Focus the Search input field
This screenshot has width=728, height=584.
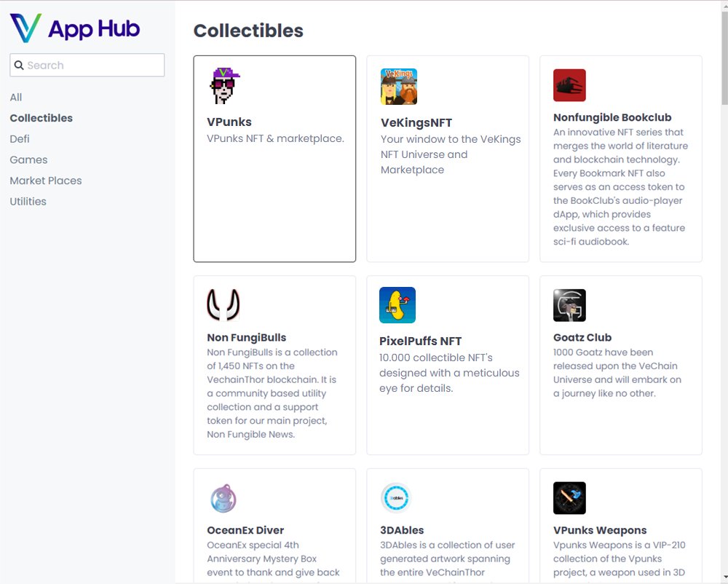pyautogui.click(x=87, y=65)
